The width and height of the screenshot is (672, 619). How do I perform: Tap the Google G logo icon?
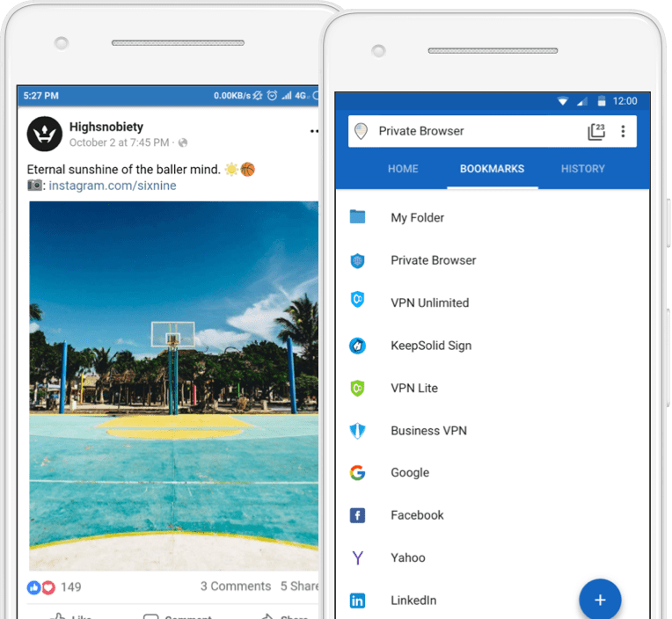pos(357,472)
